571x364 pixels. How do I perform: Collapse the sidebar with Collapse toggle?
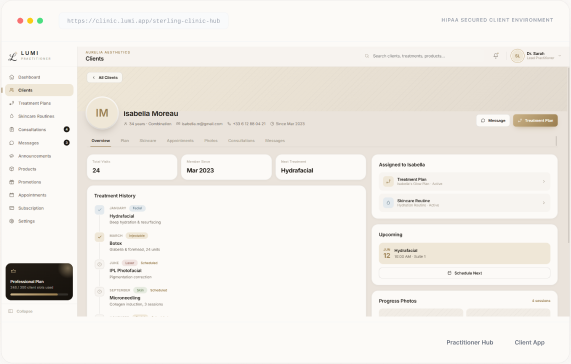click(20, 311)
